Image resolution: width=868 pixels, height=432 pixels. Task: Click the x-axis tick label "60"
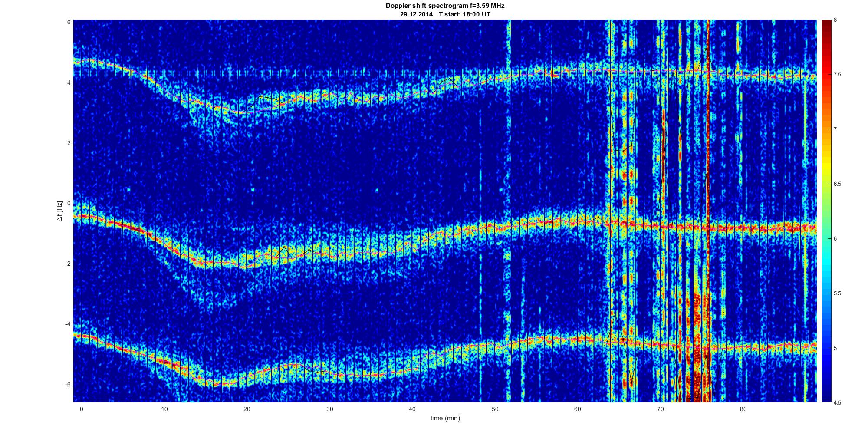(578, 409)
